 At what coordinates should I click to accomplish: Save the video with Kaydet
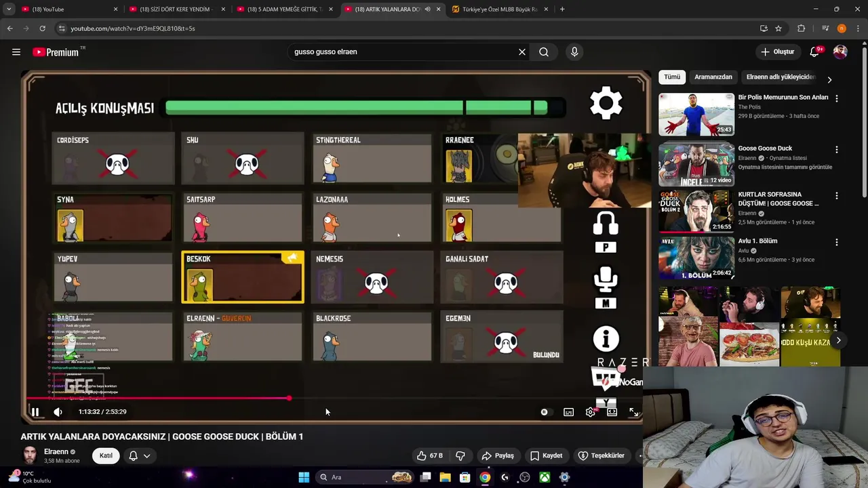[546, 455]
